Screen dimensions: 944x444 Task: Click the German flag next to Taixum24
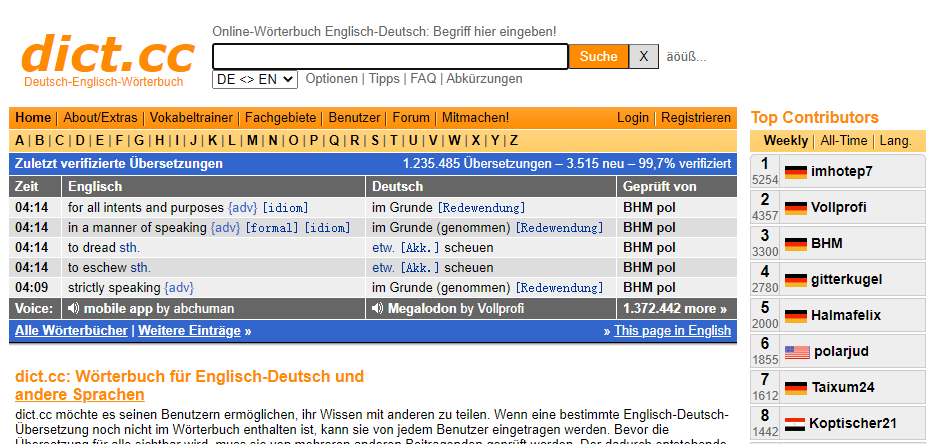click(x=796, y=387)
